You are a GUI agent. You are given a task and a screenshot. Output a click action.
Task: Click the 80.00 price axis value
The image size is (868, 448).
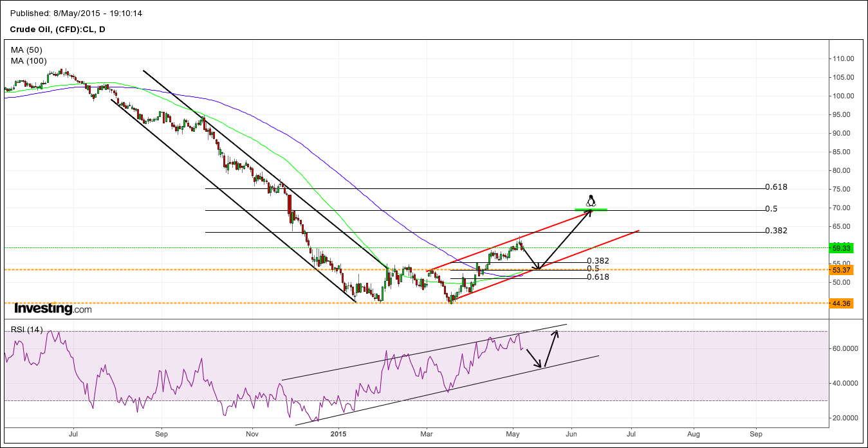pos(843,170)
